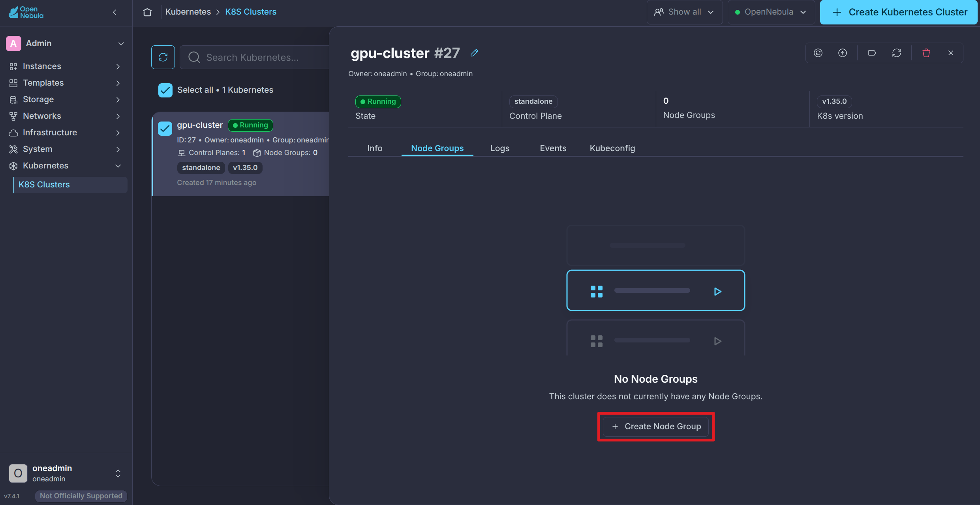This screenshot has width=980, height=505.
Task: Collapse the sidebar with the arrow icon
Action: tap(115, 12)
